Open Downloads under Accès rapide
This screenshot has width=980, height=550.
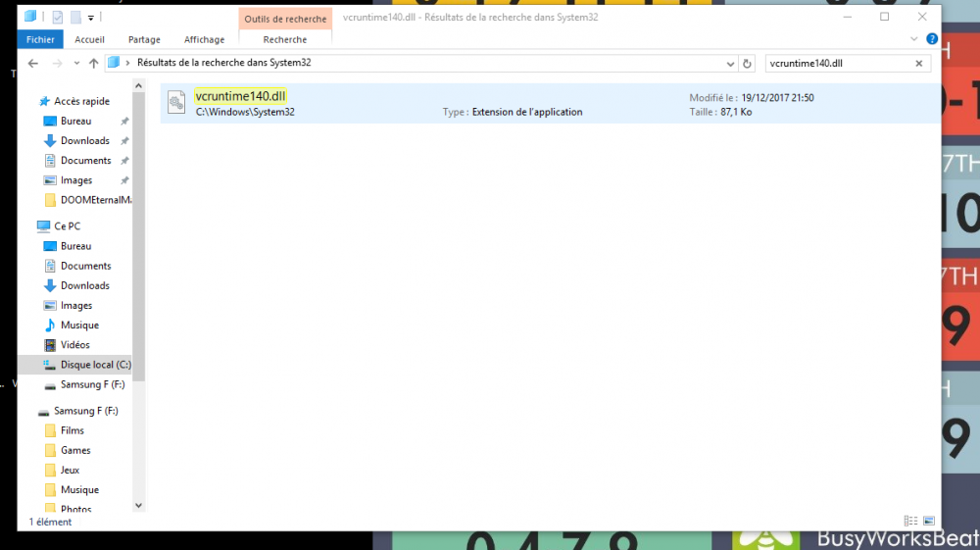point(85,140)
